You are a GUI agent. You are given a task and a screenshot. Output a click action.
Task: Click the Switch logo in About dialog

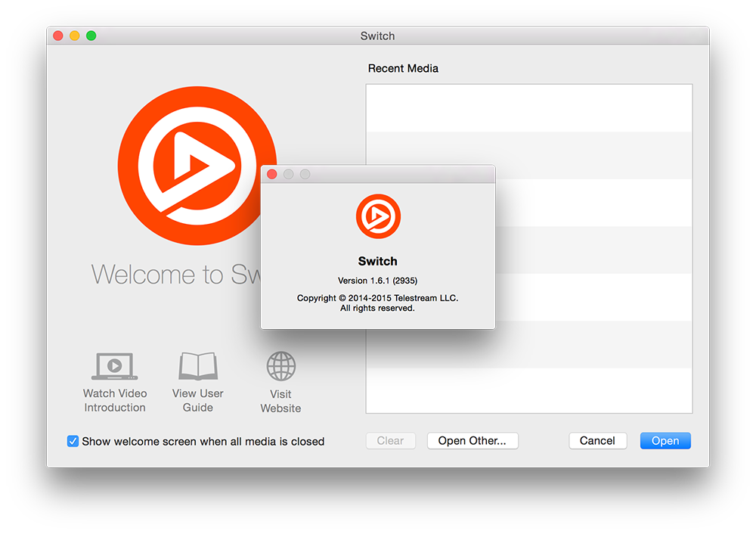pyautogui.click(x=378, y=216)
